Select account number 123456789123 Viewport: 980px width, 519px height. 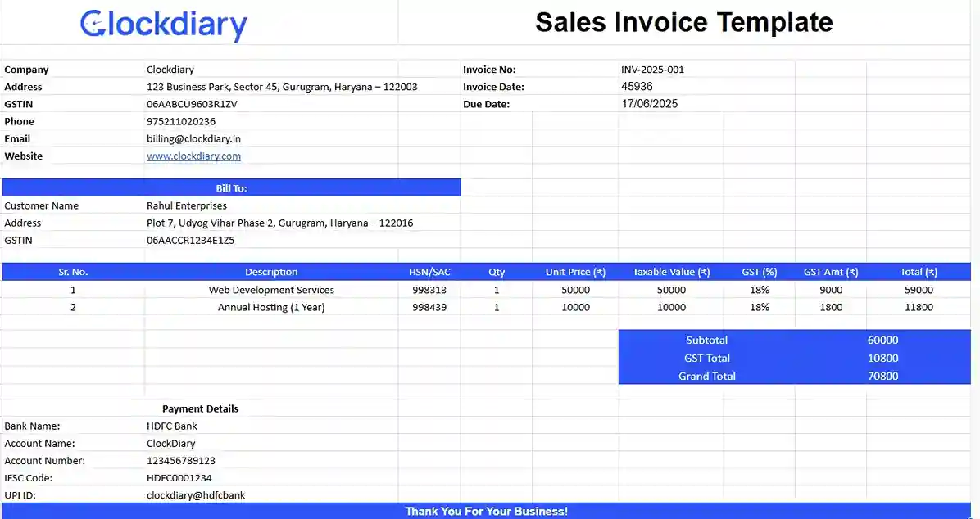coord(181,461)
